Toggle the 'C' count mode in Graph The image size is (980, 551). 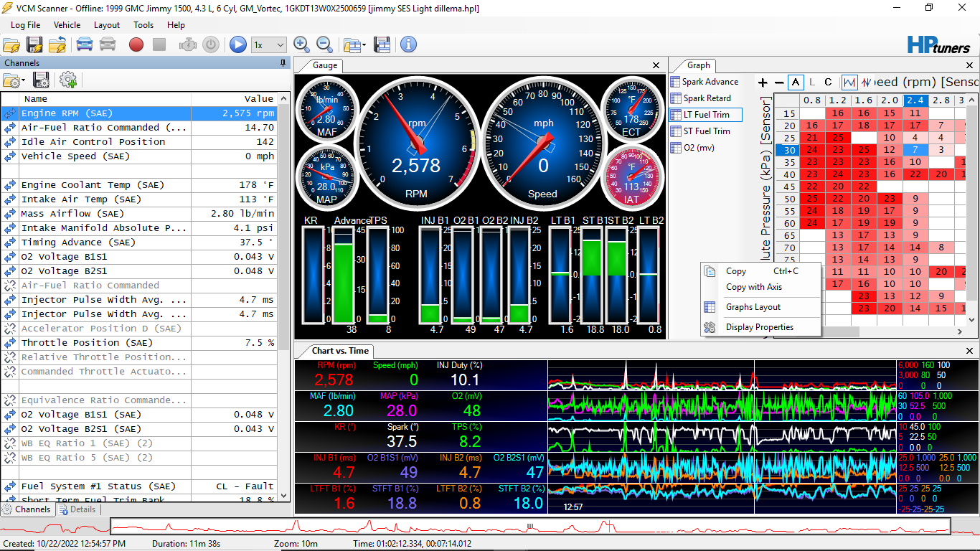(x=828, y=83)
